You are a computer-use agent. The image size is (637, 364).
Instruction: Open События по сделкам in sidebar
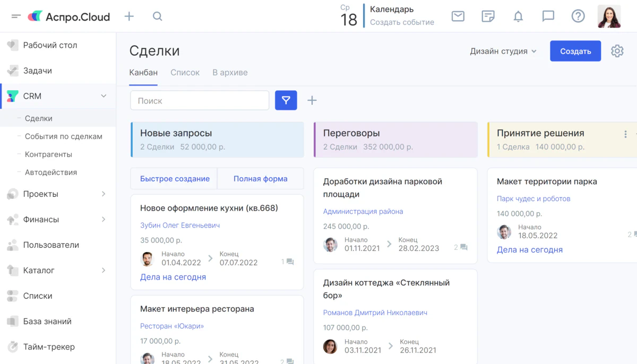64,136
